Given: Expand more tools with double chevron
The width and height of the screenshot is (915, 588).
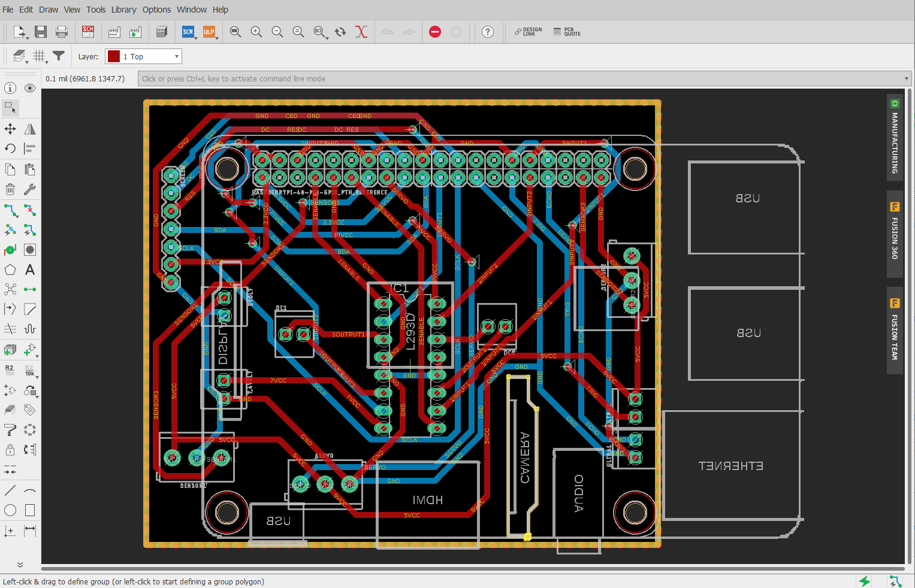Looking at the screenshot, I should [20, 564].
